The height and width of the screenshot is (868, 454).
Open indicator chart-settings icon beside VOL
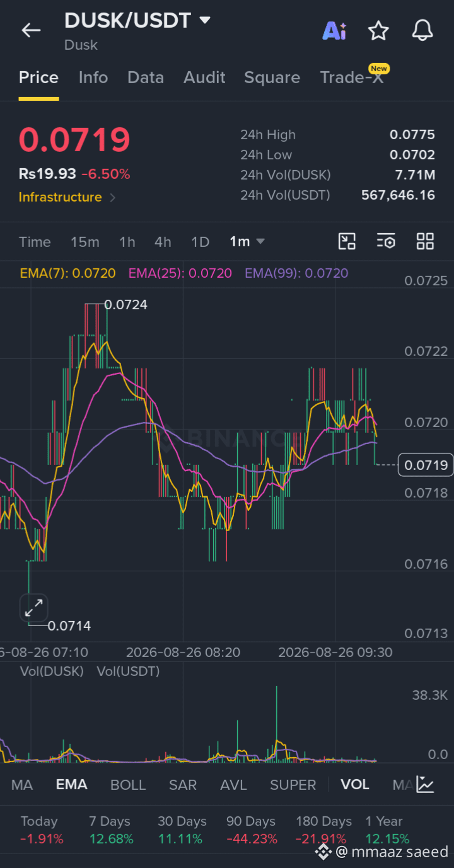tap(425, 785)
